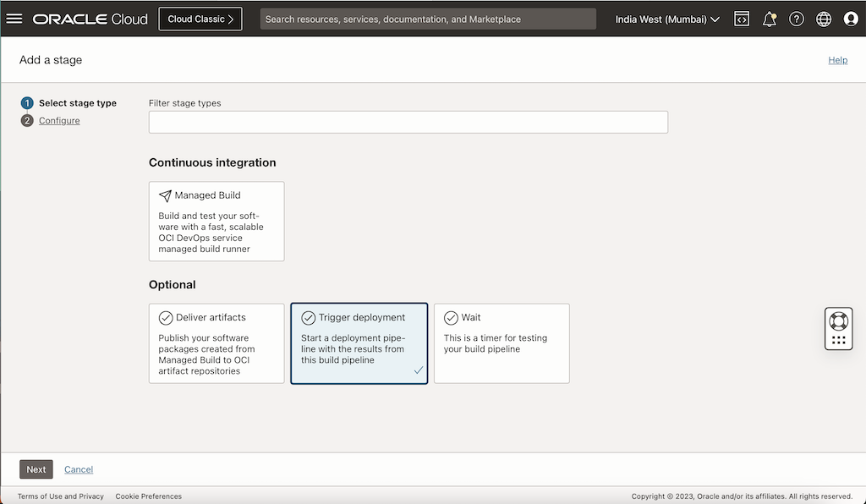The width and height of the screenshot is (866, 504).
Task: Click the language globe icon
Action: (824, 18)
